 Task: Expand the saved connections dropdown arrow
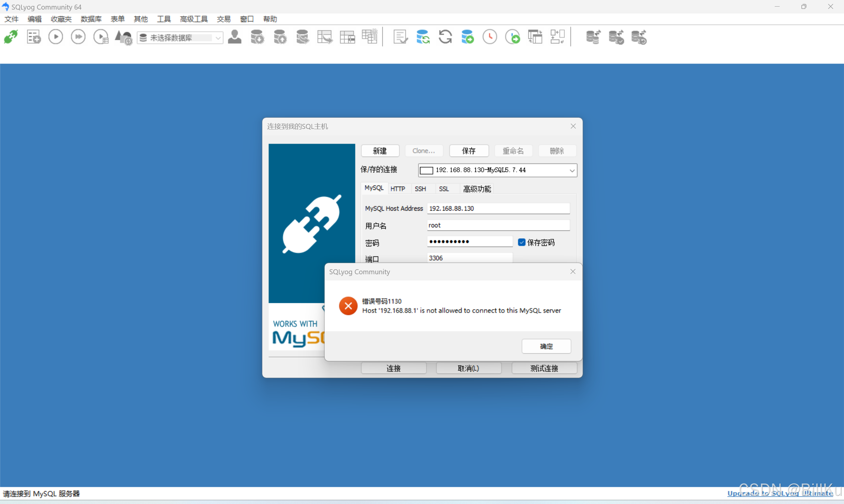572,170
